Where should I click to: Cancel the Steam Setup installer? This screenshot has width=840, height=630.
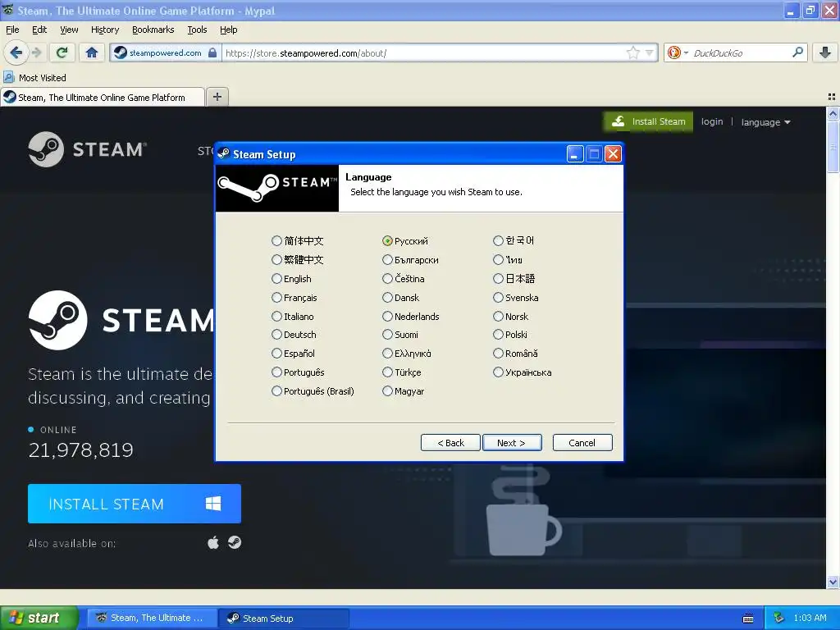point(582,442)
